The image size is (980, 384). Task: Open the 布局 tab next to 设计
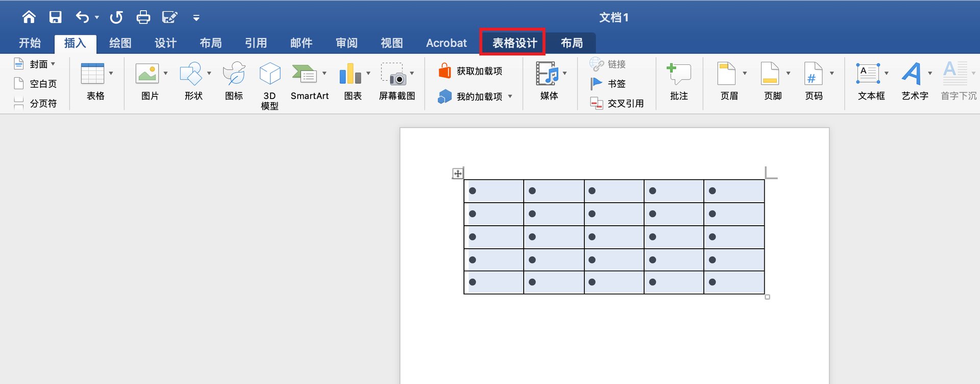(x=211, y=43)
